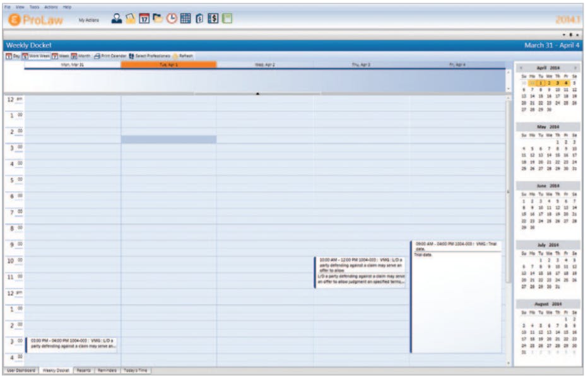Click the pin icon on panel bar
Viewport: 588px width, 379px height.
[x=571, y=35]
